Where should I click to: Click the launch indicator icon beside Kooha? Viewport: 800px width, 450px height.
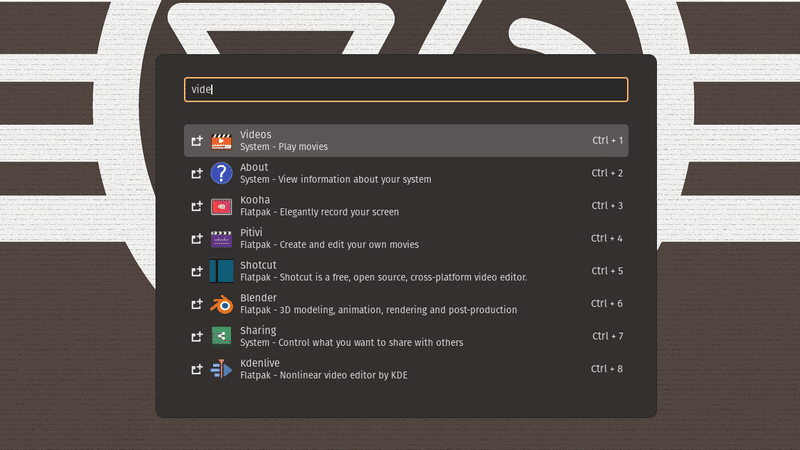click(x=197, y=206)
